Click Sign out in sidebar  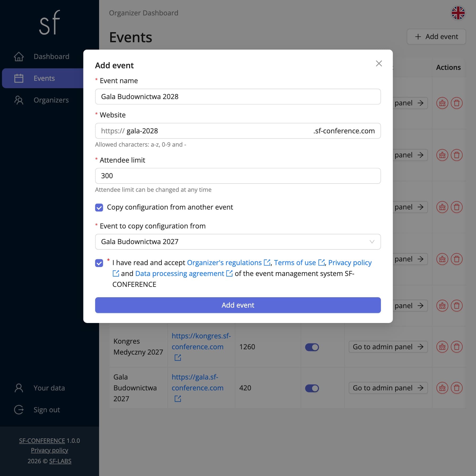[x=49, y=410]
